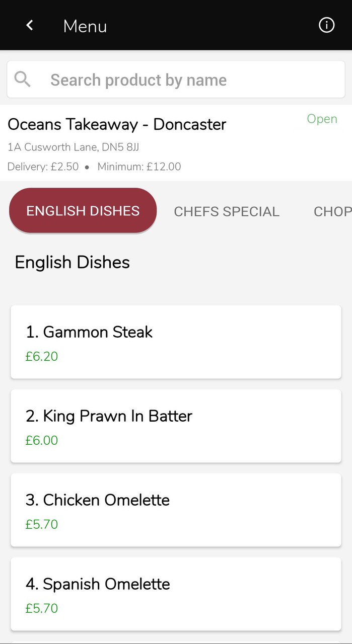Tap the £6.20 Gammon Steak price
This screenshot has height=644, width=352.
(42, 357)
